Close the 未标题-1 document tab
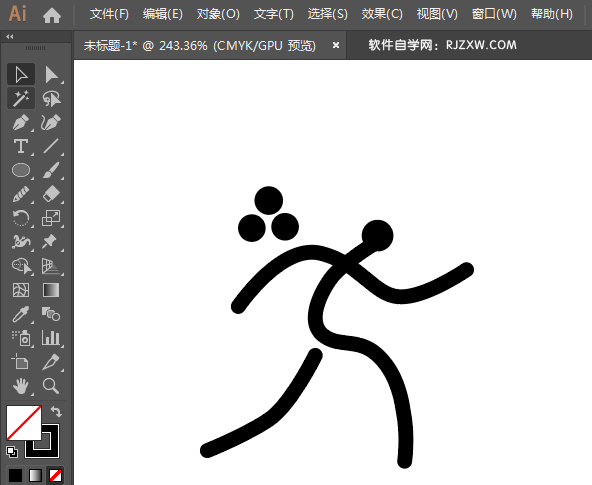The height and width of the screenshot is (485, 592). [x=336, y=45]
